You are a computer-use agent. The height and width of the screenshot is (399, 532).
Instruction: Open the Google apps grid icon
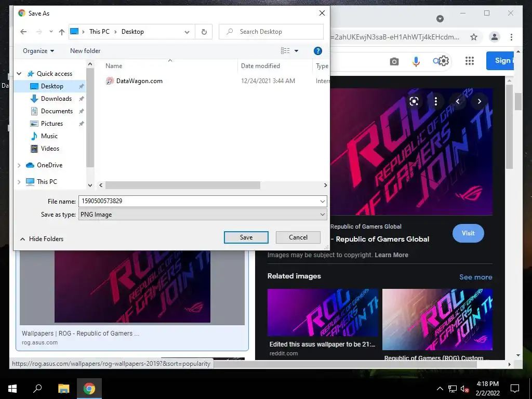(470, 61)
